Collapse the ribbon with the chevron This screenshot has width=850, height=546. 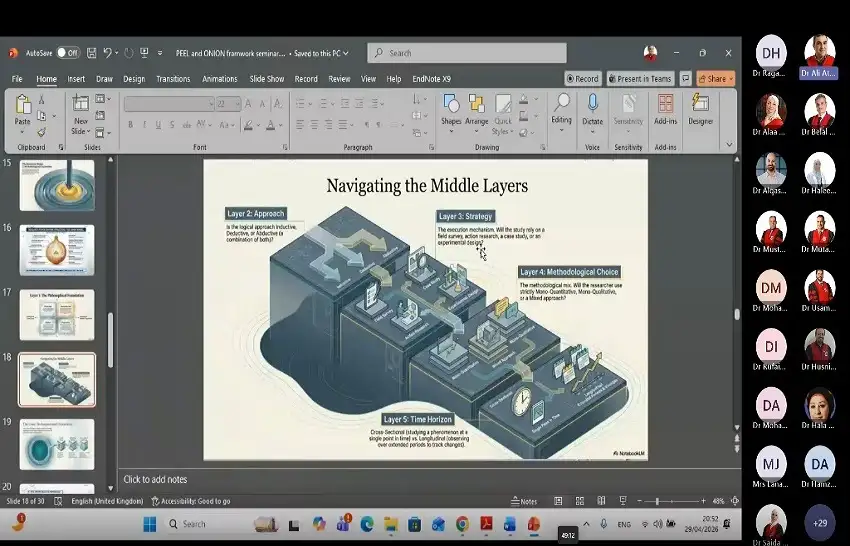coord(729,144)
